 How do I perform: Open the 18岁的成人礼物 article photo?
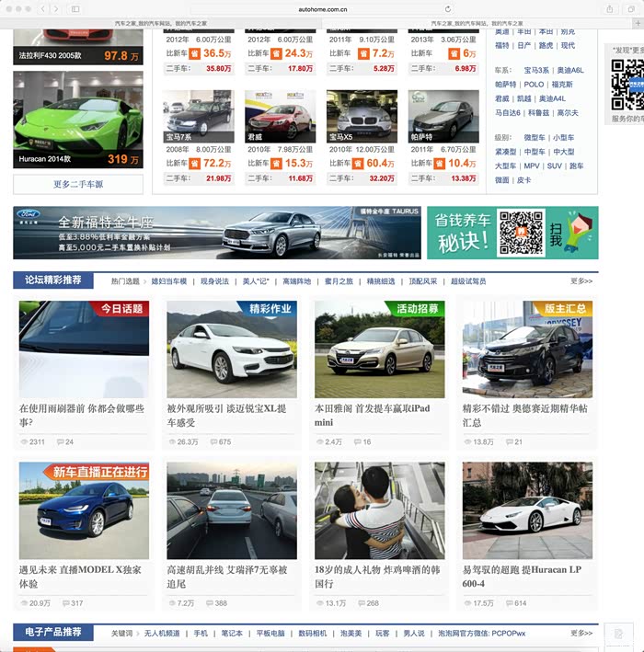tap(379, 510)
